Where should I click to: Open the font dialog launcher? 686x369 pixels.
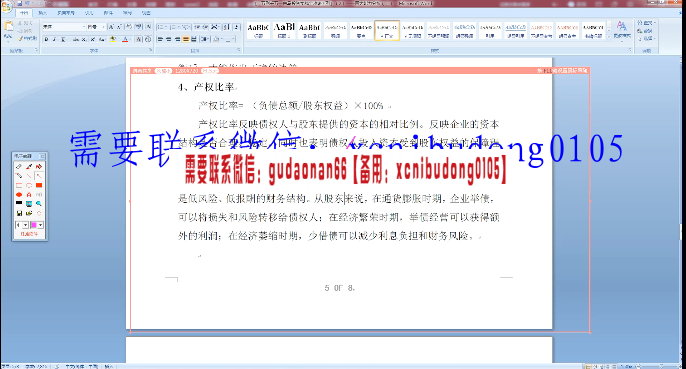pyautogui.click(x=150, y=50)
